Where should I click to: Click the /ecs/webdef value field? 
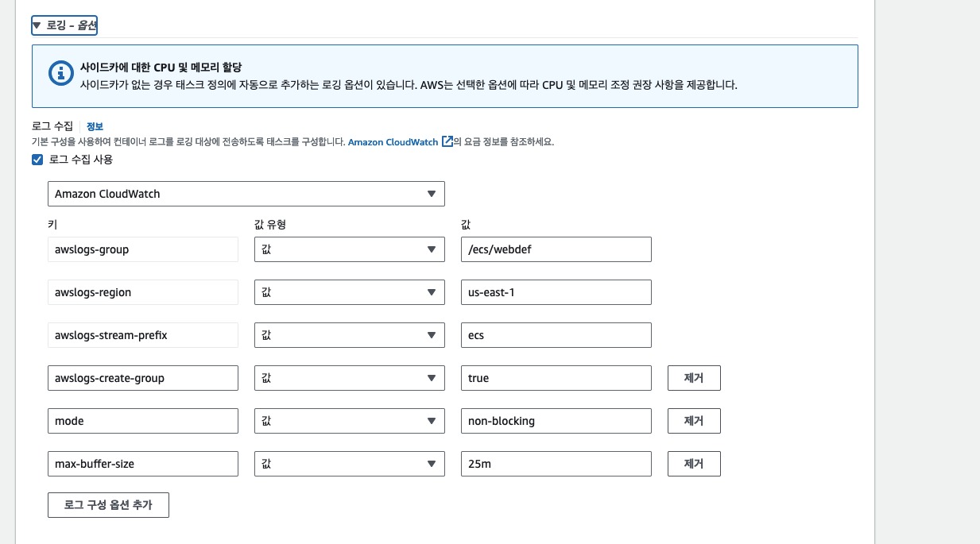pos(556,249)
